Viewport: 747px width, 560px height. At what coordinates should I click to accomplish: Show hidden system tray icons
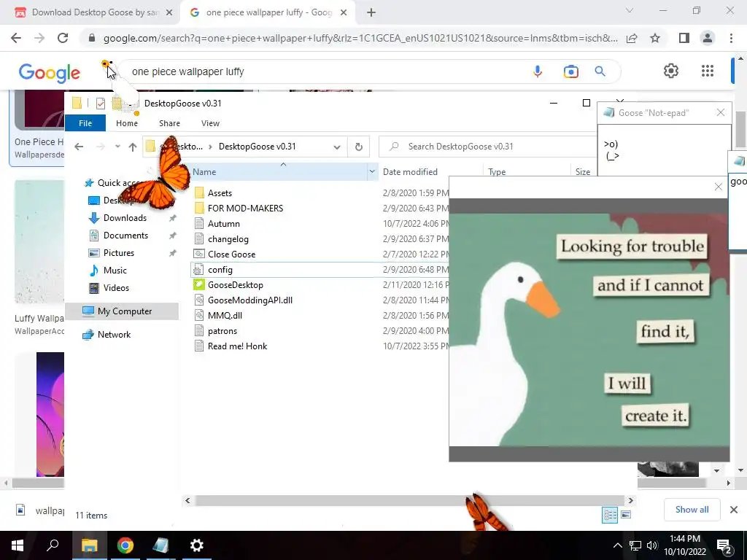tap(617, 545)
